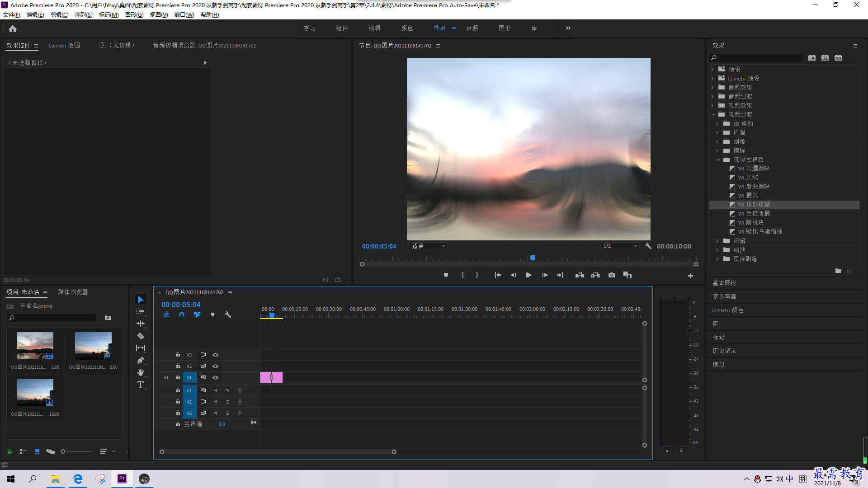Open the 1/2 playback resolution dropdown
868x488 pixels.
[x=620, y=246]
